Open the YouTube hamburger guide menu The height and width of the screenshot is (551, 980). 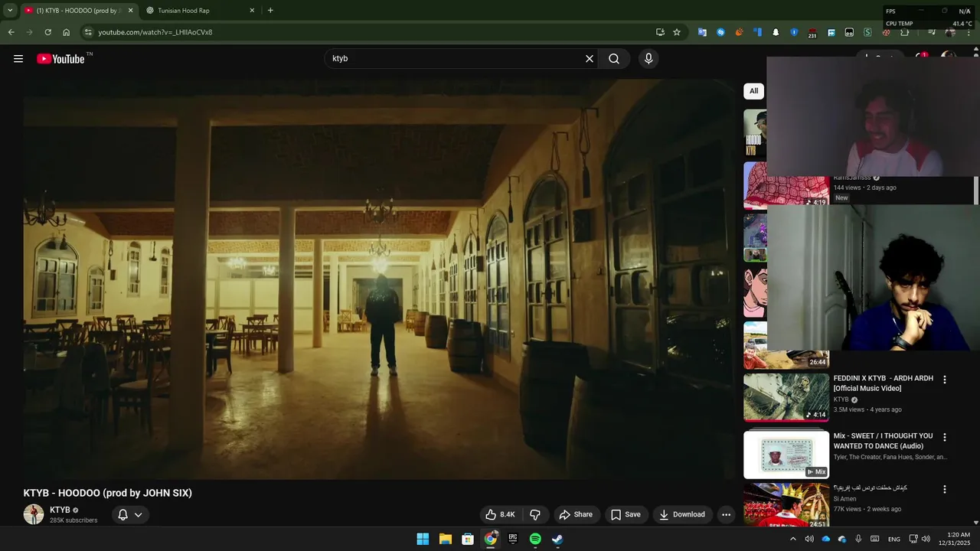click(x=18, y=59)
